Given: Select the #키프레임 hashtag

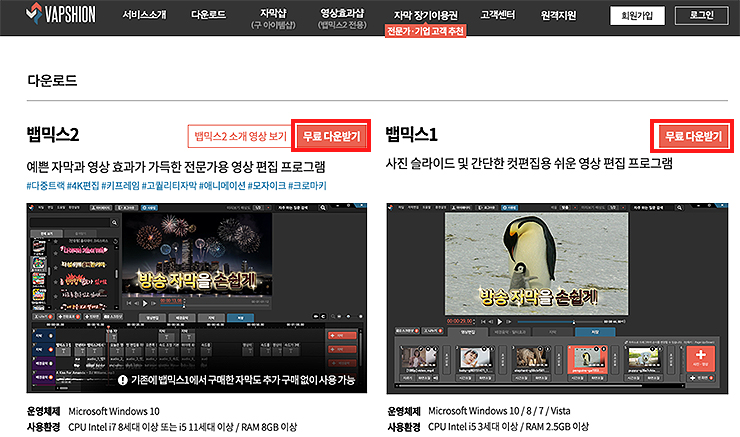Looking at the screenshot, I should [x=120, y=186].
